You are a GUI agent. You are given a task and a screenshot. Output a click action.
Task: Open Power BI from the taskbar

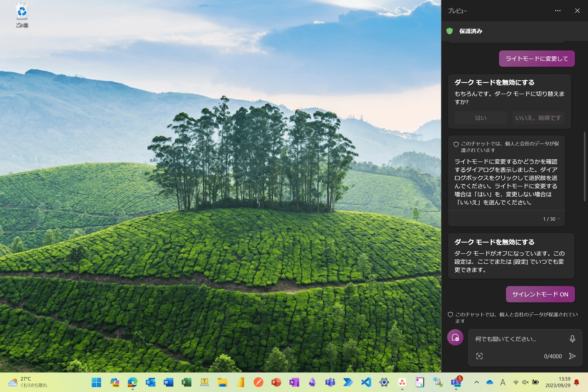coord(241,382)
